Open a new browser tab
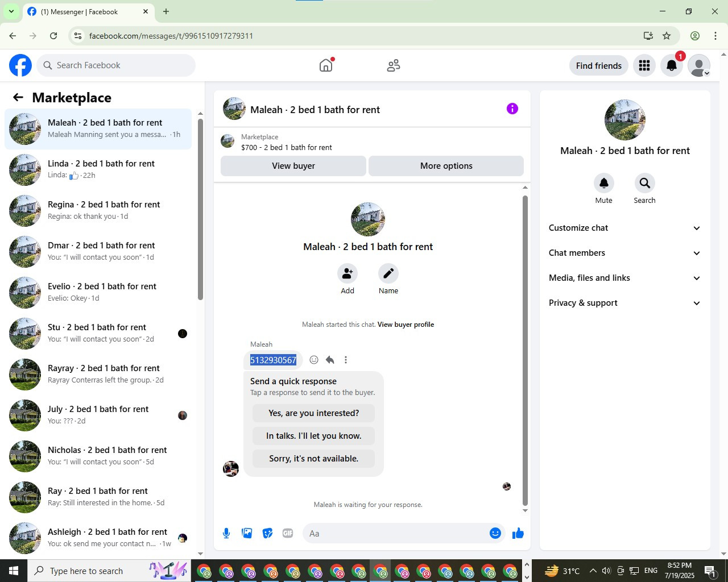Image resolution: width=728 pixels, height=582 pixels. [x=166, y=11]
